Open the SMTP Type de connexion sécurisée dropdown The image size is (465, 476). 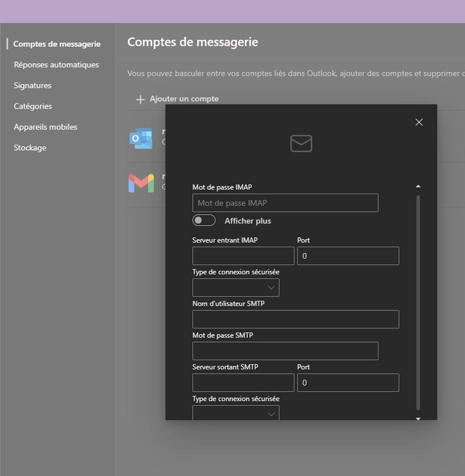tap(235, 413)
